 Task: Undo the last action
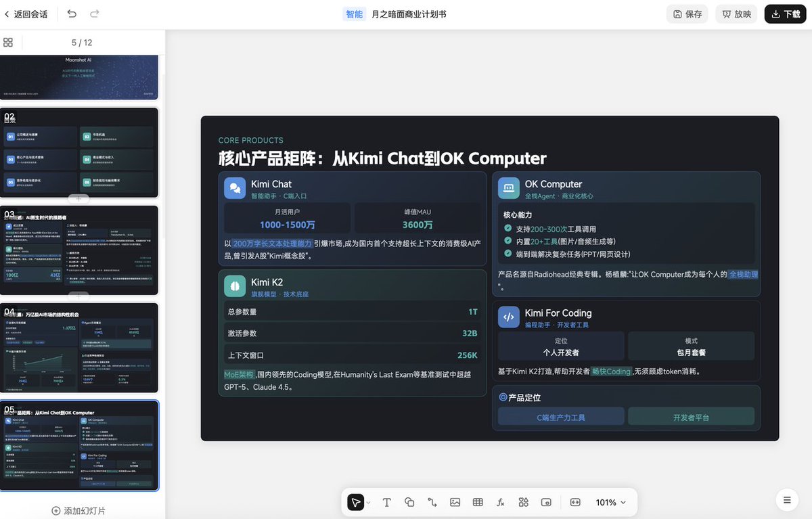pyautogui.click(x=72, y=14)
